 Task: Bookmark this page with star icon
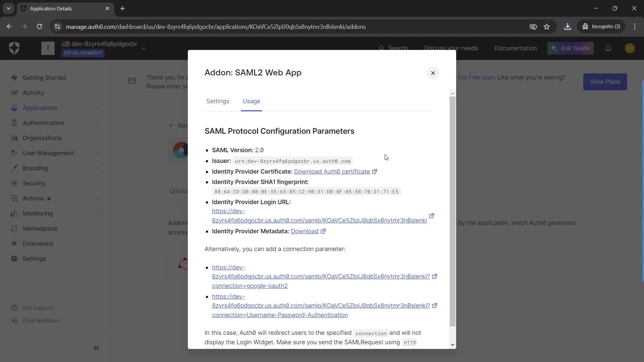(x=547, y=26)
